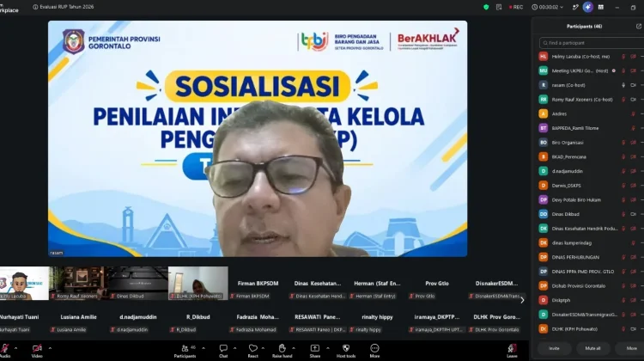
Task: Select participant DLHK (KPH Pohuwato) in list
Action: [x=590, y=329]
